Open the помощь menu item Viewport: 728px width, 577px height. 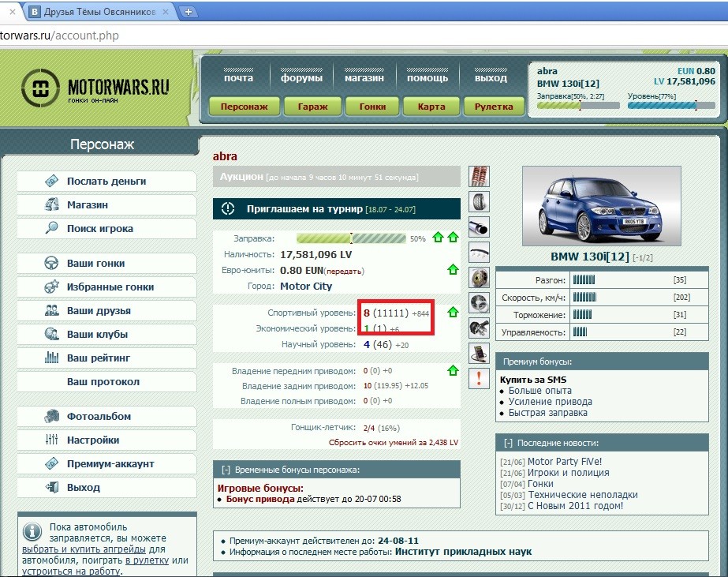(x=427, y=77)
